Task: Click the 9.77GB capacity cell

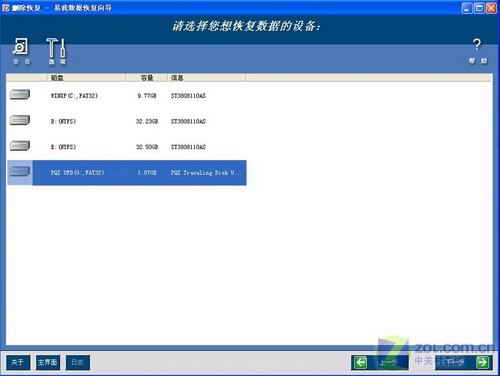Action: (x=147, y=96)
